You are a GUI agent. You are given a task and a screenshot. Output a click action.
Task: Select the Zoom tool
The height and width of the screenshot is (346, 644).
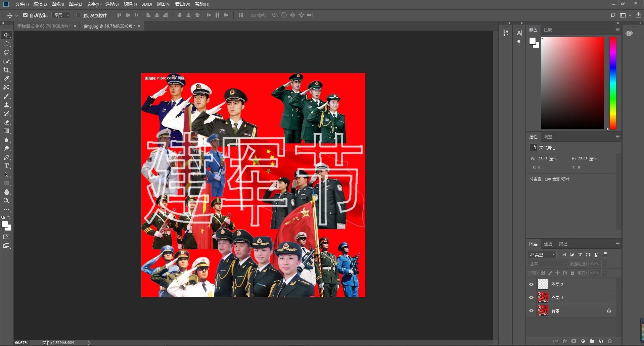(x=7, y=201)
